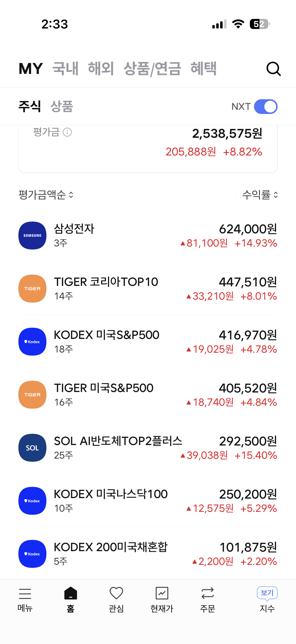Screen dimensions: 296x644
Task: Tap the Samsung logo icon
Action: pyautogui.click(x=32, y=236)
